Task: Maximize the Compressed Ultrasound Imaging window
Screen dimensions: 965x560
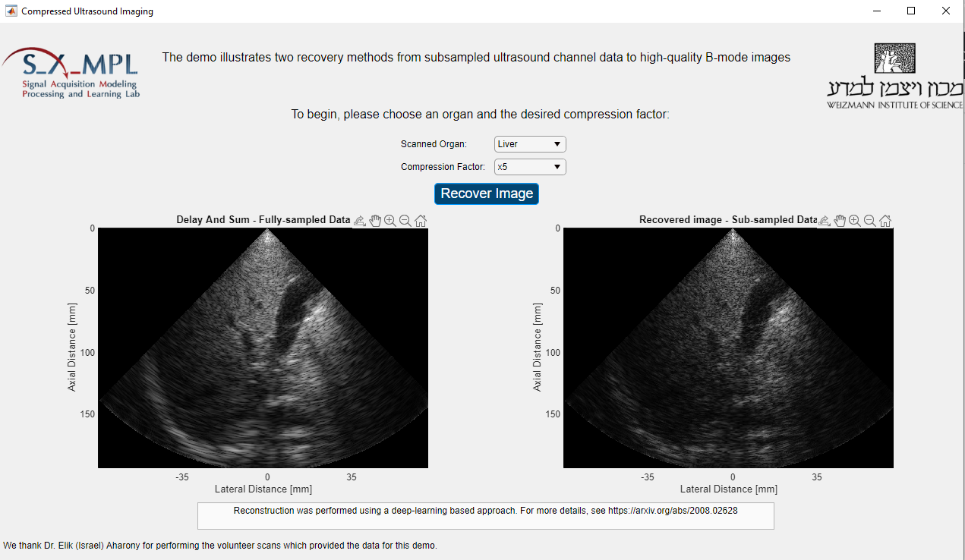Action: point(911,11)
